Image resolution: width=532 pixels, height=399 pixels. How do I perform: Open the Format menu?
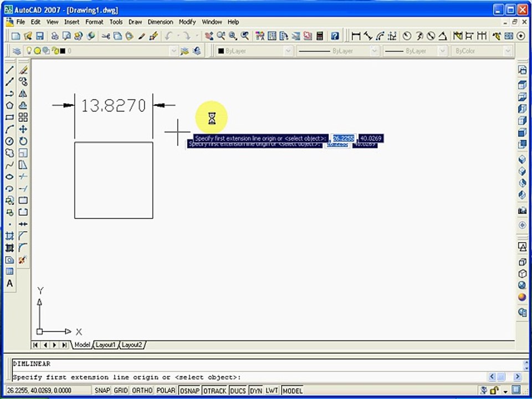(x=94, y=22)
